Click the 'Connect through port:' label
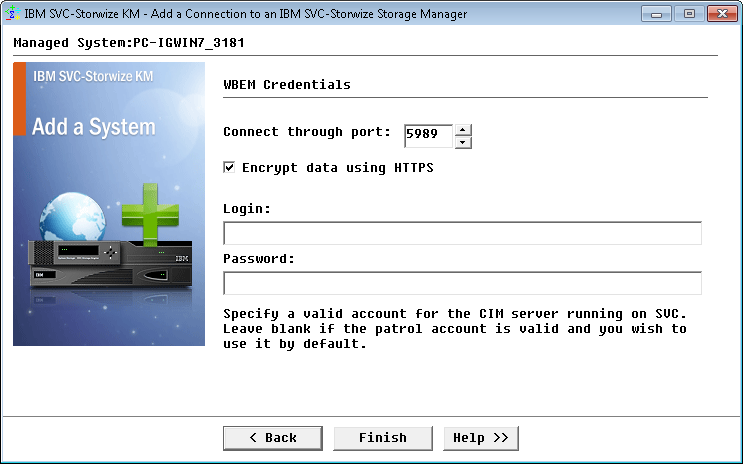This screenshot has height=464, width=743. coord(307,132)
